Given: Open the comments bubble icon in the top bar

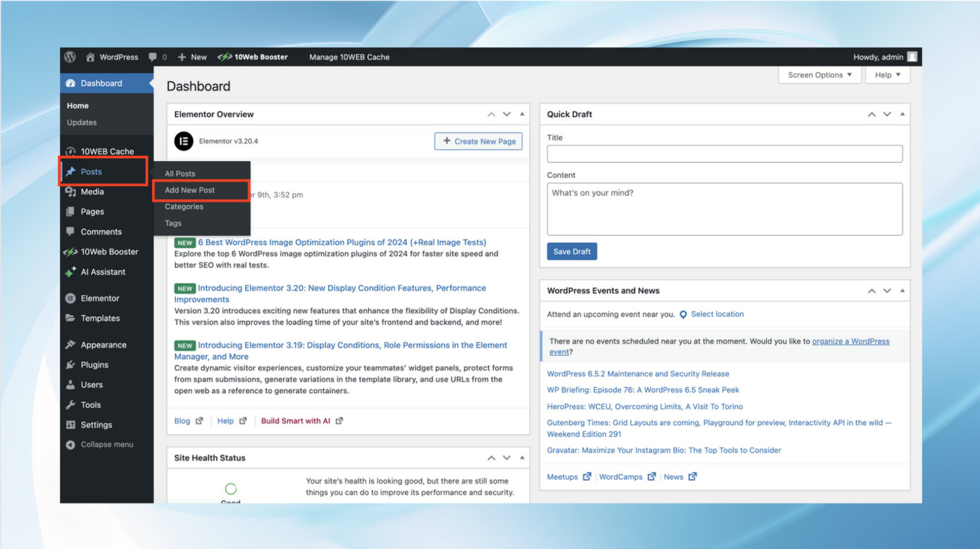Looking at the screenshot, I should pyautogui.click(x=152, y=57).
